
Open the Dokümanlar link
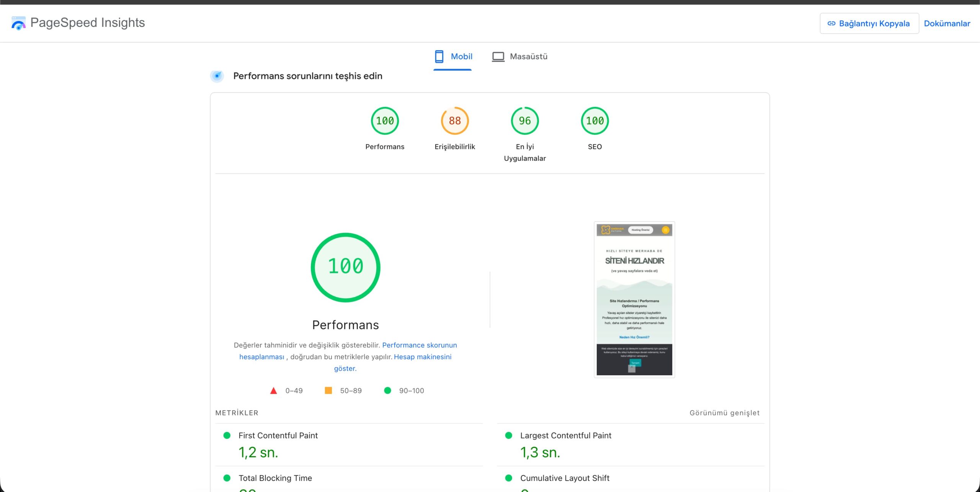947,23
